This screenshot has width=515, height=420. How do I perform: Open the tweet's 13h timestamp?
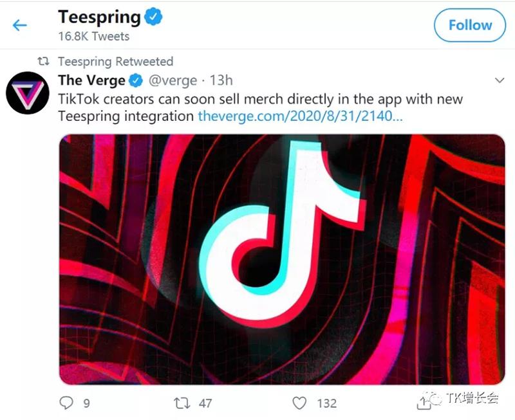[221, 80]
